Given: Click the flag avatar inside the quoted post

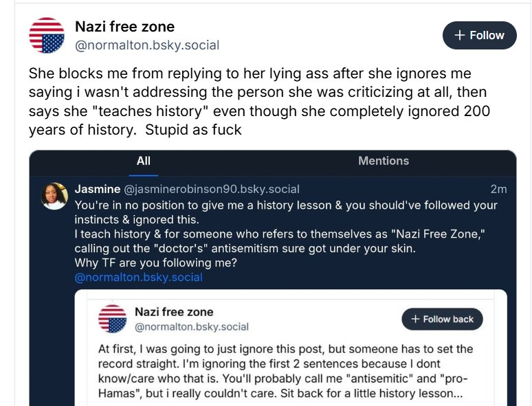Looking at the screenshot, I should point(113,319).
